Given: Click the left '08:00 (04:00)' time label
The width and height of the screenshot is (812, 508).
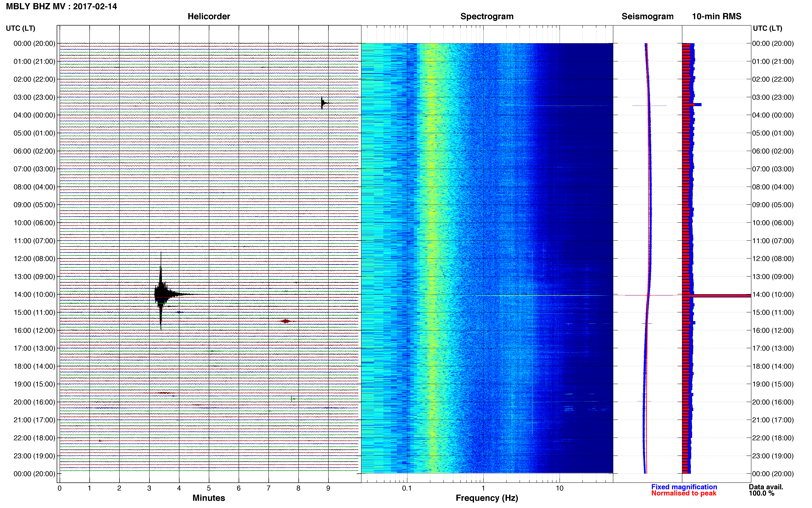Looking at the screenshot, I should 34,187.
